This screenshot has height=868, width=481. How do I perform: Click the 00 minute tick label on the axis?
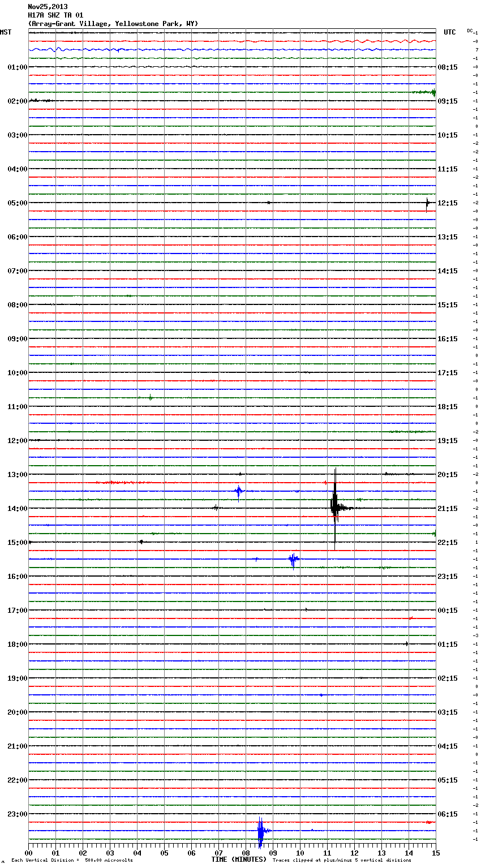[x=28, y=853]
